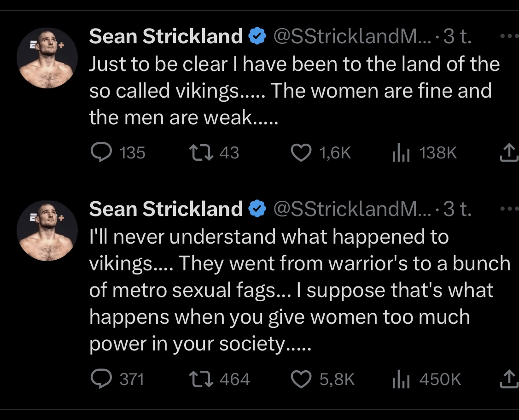The width and height of the screenshot is (519, 420).
Task: View analytics for the tweet with 138K views
Action: pos(397,152)
